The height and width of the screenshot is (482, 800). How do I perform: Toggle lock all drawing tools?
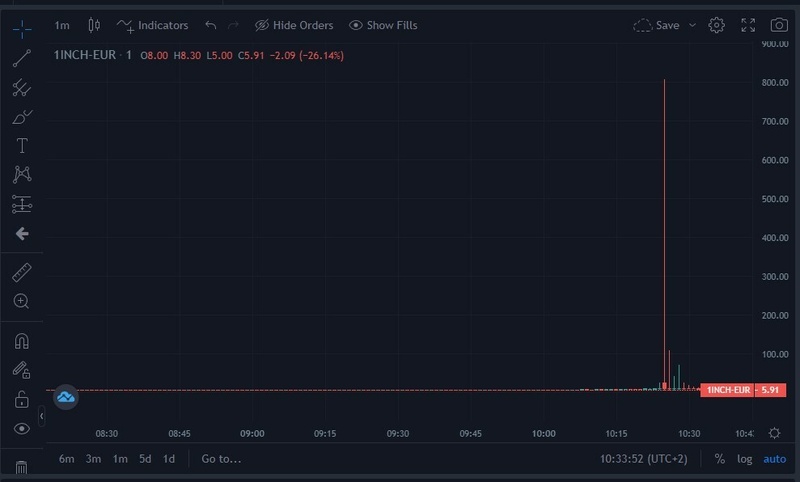coord(21,399)
